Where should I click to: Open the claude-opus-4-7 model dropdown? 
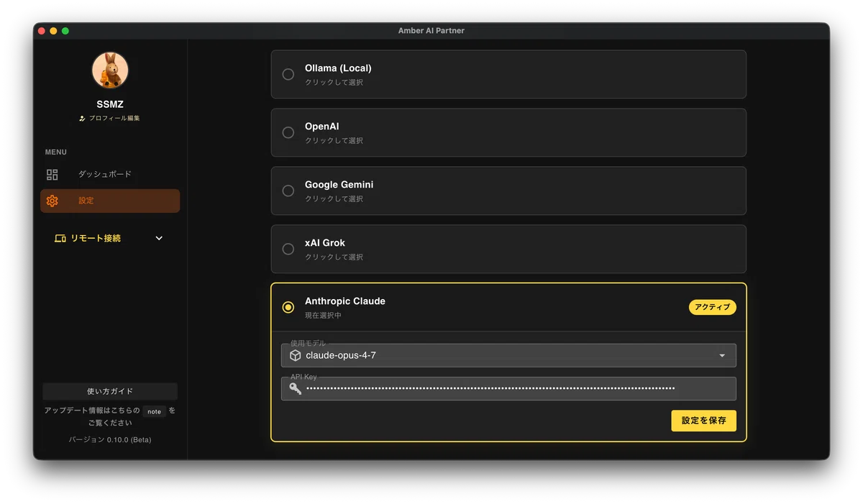(508, 355)
